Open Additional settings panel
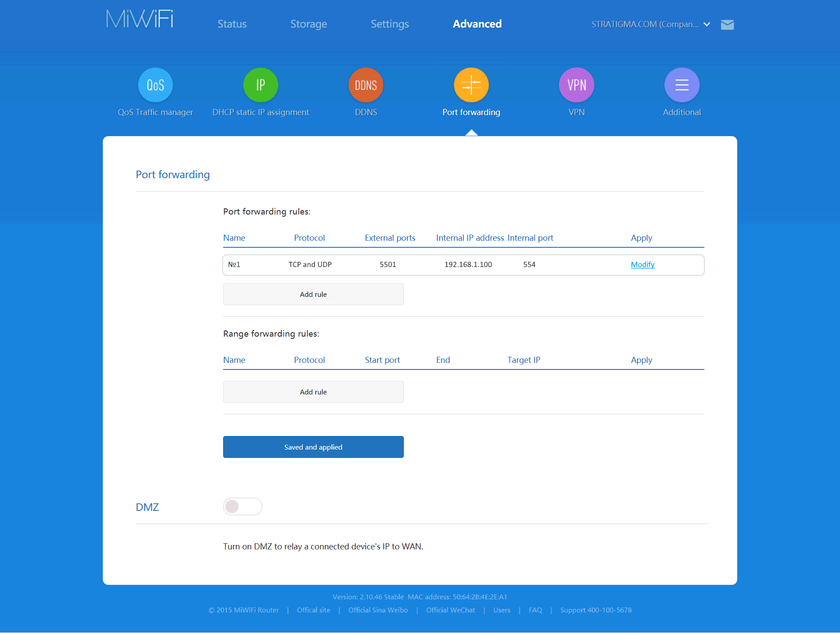840x633 pixels. (680, 84)
